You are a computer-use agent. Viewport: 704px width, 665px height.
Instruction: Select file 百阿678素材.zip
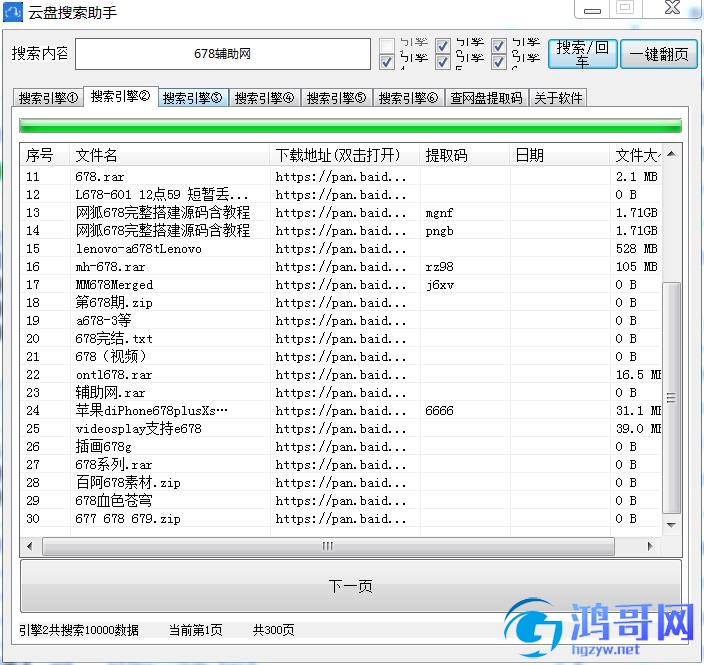(x=341, y=482)
